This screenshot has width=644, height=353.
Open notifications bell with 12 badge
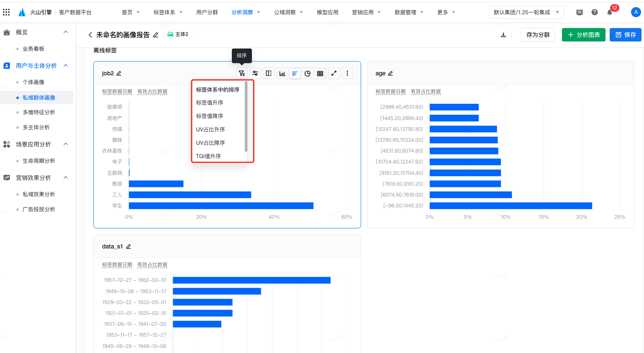[610, 12]
